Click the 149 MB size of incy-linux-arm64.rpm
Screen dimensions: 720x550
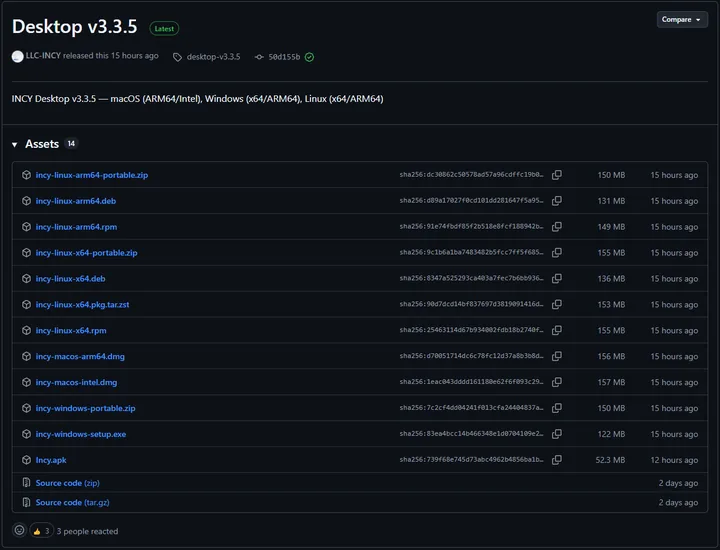pyautogui.click(x=611, y=227)
